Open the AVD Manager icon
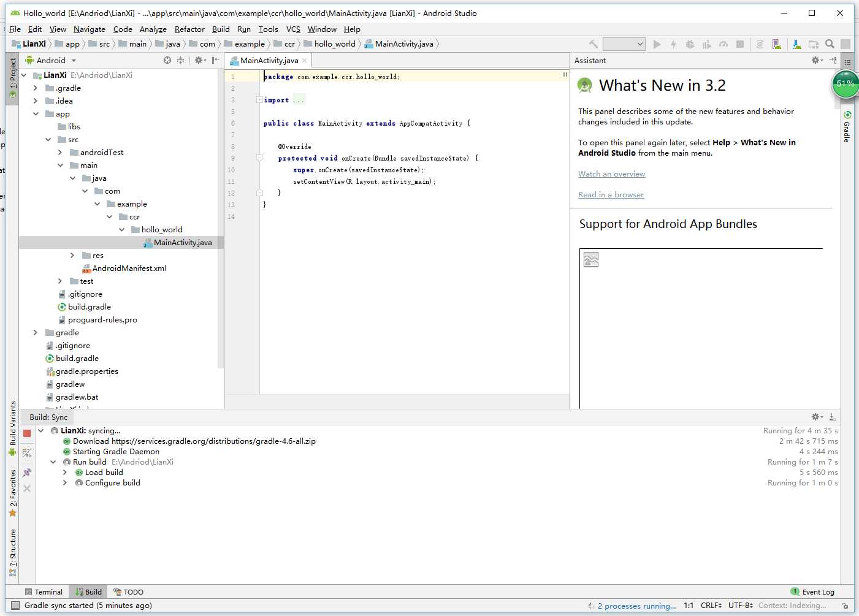 [x=777, y=44]
